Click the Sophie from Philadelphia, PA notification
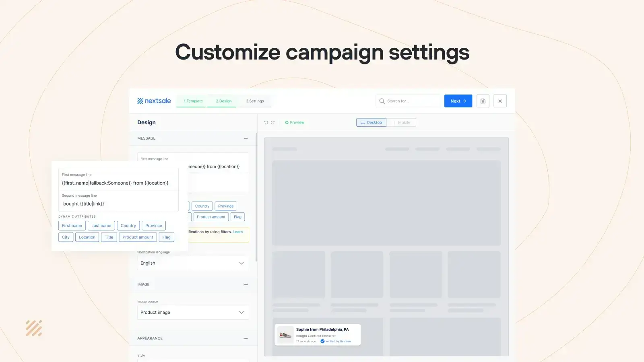 318,335
